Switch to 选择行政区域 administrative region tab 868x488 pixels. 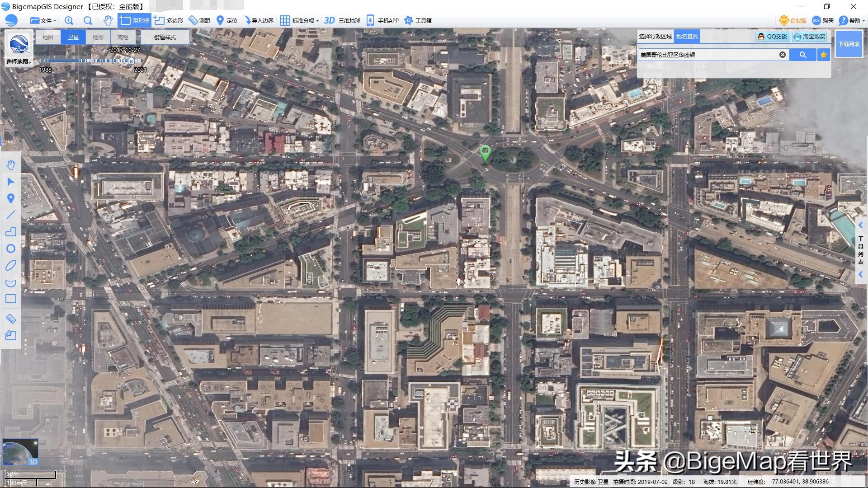pyautogui.click(x=656, y=36)
